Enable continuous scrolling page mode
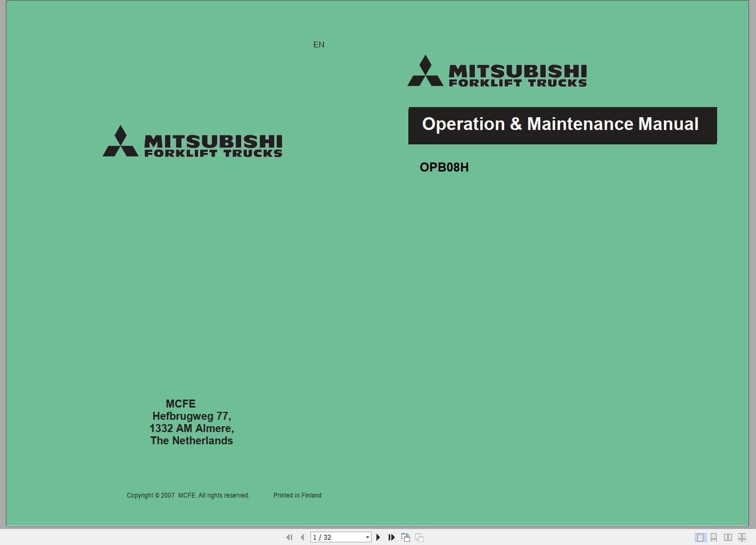Screen dimensions: 756x545 point(714,538)
